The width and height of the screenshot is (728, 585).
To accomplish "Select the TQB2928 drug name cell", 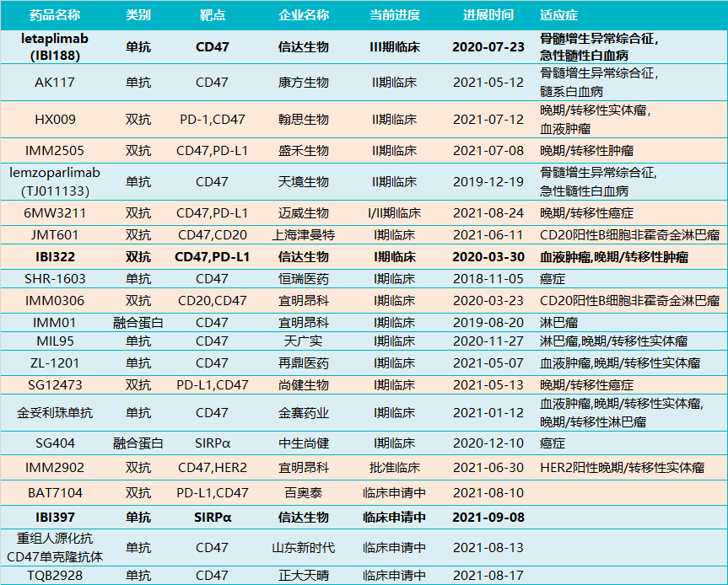I will point(55,575).
